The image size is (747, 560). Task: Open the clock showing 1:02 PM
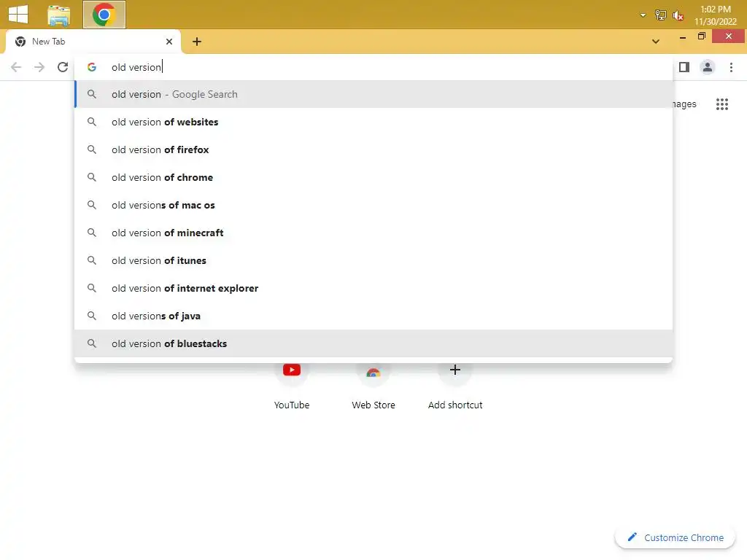715,15
